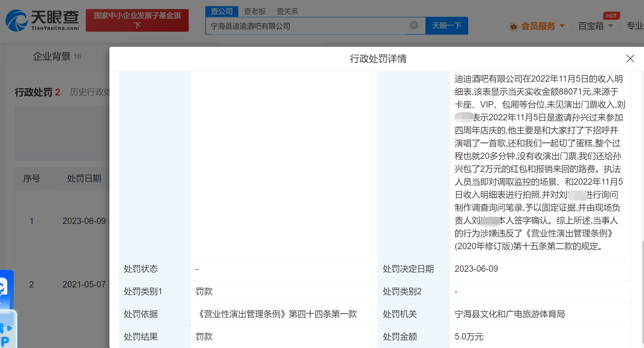Click penalty date 2021-05-07 in row 2
The height and width of the screenshot is (348, 644).
(x=84, y=284)
